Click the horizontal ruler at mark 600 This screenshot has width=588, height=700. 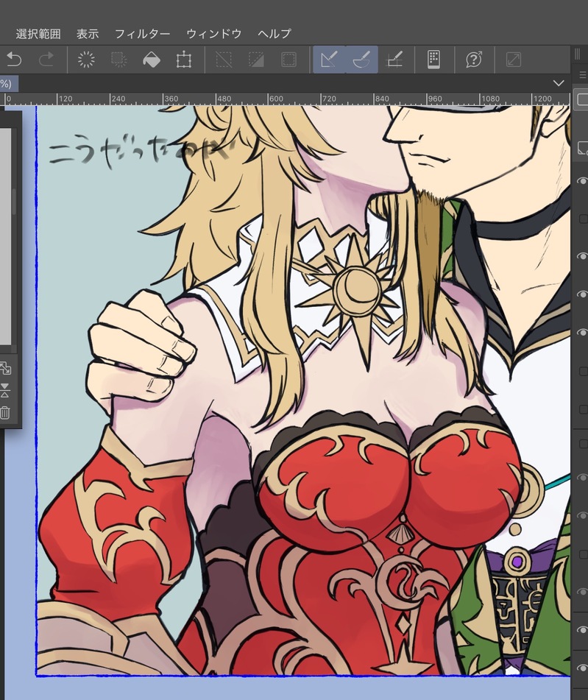click(x=277, y=99)
